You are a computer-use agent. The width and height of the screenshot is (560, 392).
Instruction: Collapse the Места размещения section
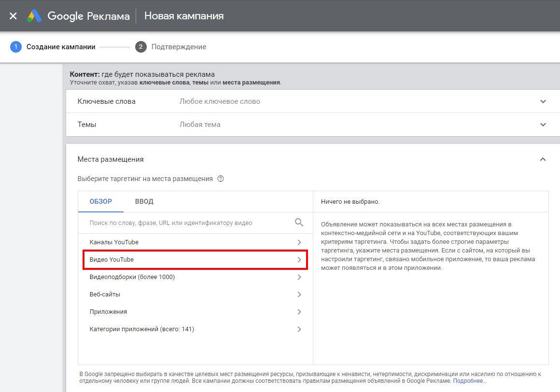(543, 159)
